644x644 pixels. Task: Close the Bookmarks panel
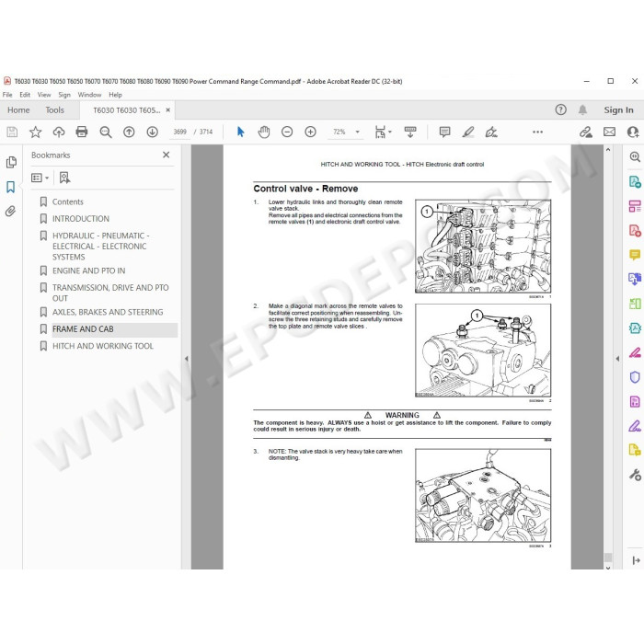pos(166,155)
